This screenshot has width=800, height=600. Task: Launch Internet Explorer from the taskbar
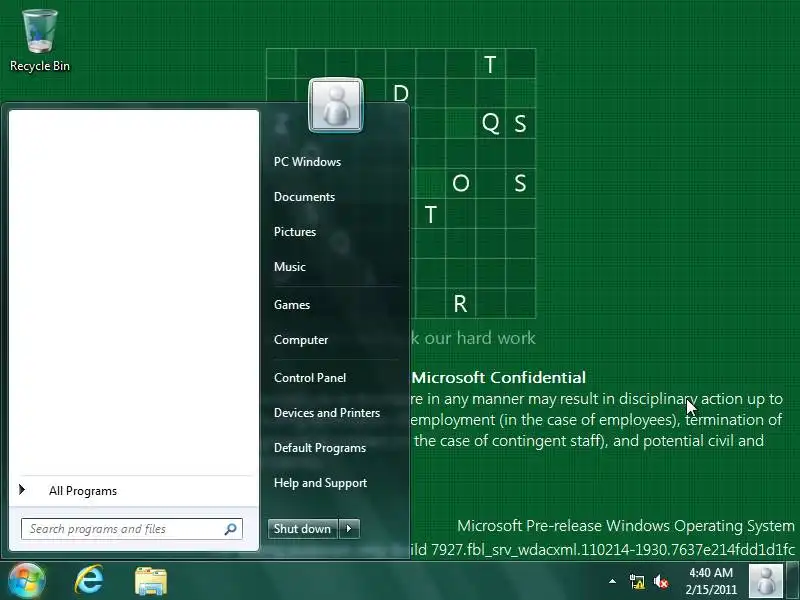(x=89, y=581)
